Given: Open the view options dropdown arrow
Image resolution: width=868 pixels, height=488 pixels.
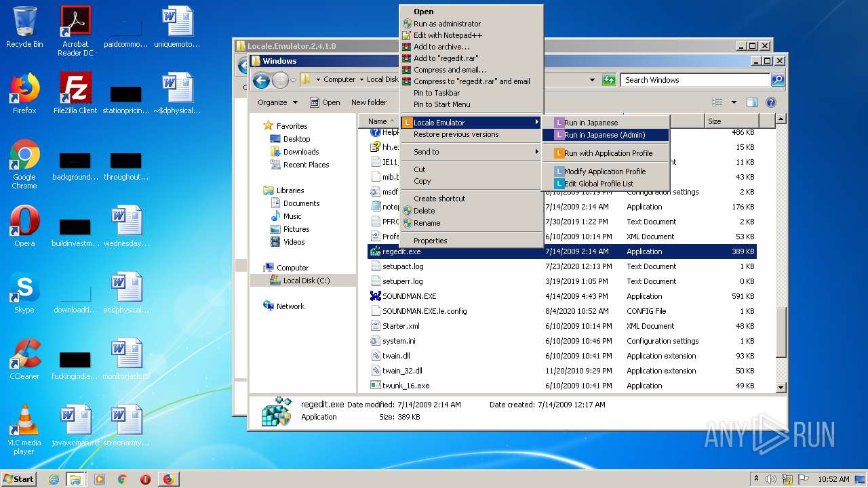Looking at the screenshot, I should pyautogui.click(x=734, y=102).
